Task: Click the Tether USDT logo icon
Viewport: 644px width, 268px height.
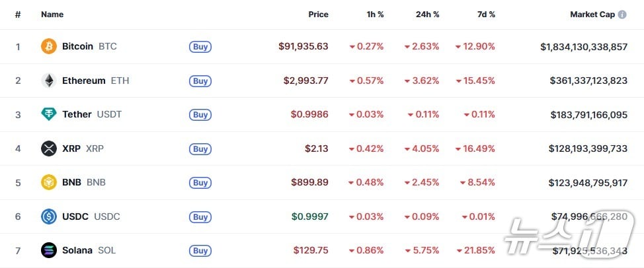Action: (49, 114)
